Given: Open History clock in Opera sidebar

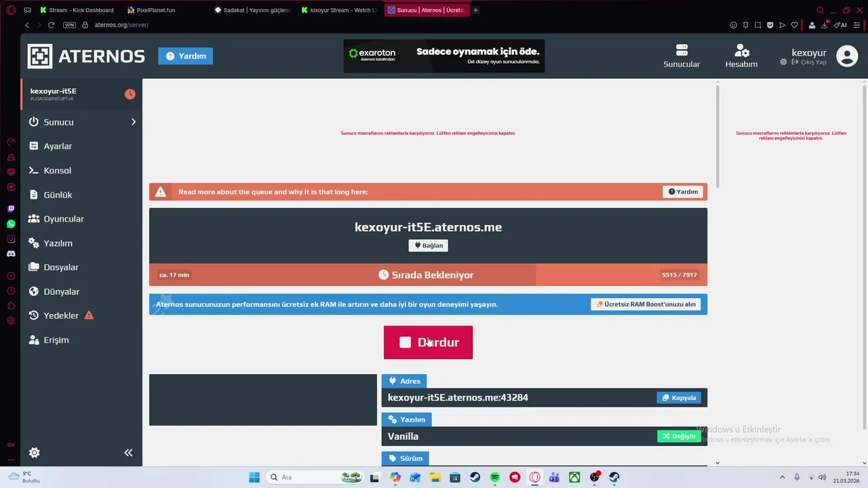Looking at the screenshot, I should (x=11, y=291).
